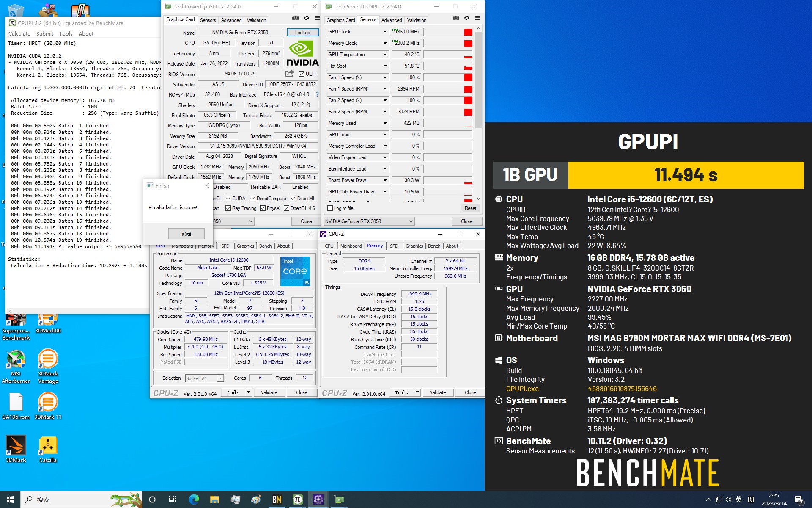This screenshot has width=812, height=508.
Task: Open the 3DMark 11 desktop shortcut
Action: pos(48,406)
